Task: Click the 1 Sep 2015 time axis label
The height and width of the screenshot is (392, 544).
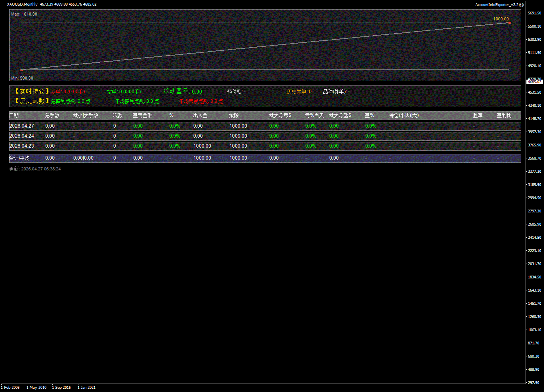Action: [61, 388]
